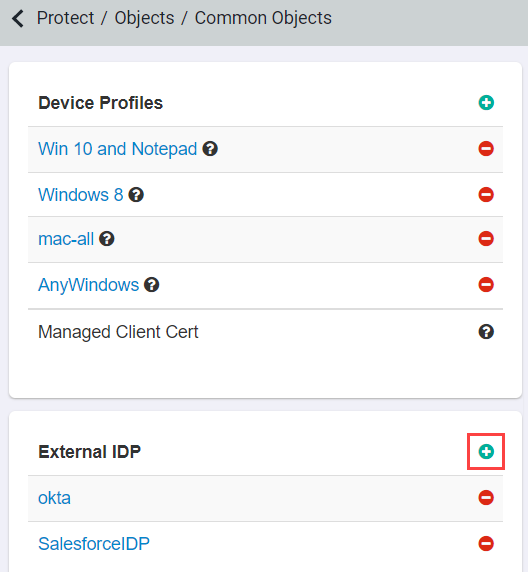
Task: Open the mac-all profile link
Action: point(66,239)
